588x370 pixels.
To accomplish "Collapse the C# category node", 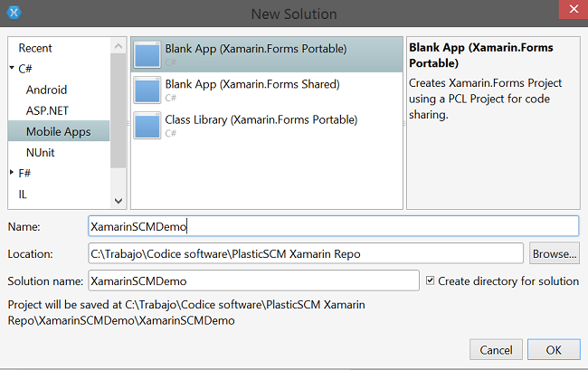I will click(11, 69).
